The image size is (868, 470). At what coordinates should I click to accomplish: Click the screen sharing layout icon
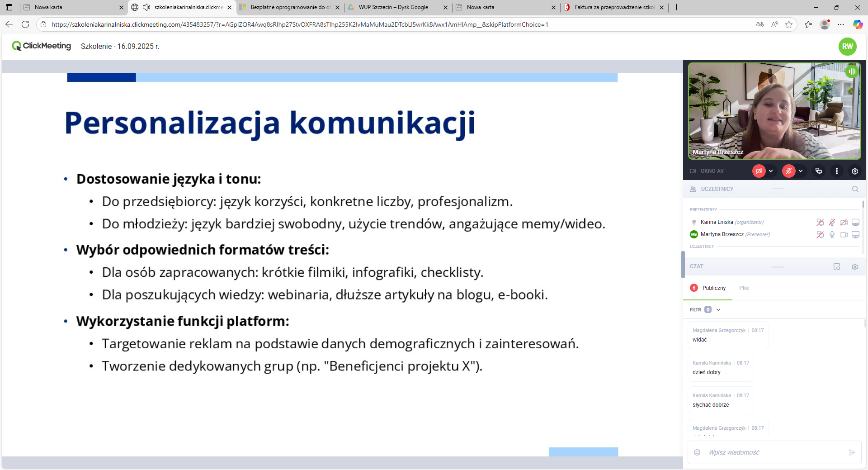pos(819,171)
